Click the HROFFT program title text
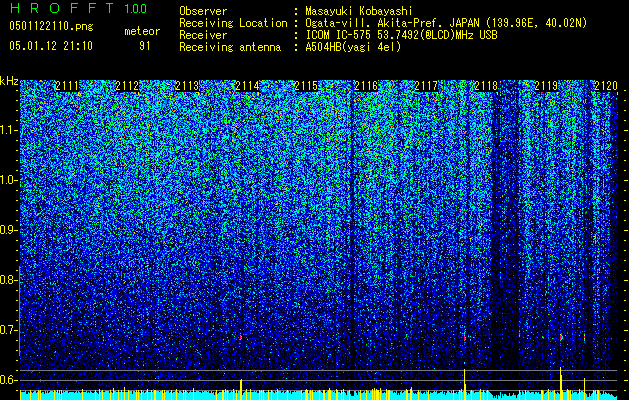629x400 pixels. (62, 8)
